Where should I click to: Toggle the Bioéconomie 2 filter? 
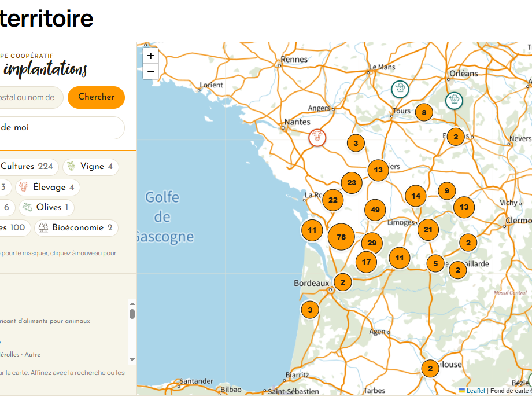[76, 228]
